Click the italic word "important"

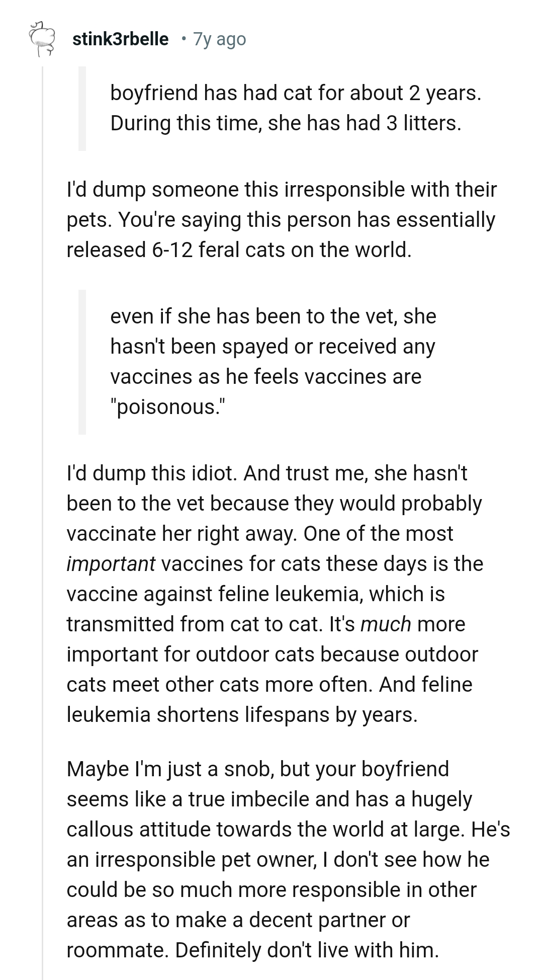[x=111, y=563]
